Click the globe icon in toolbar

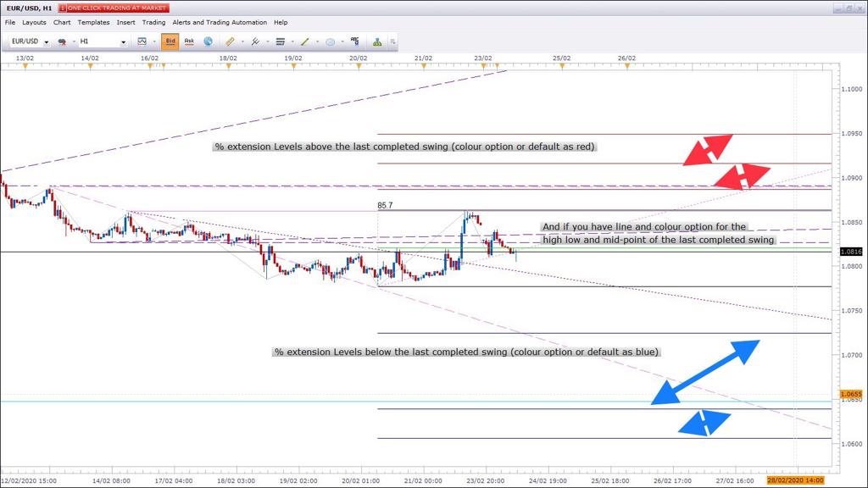(x=209, y=42)
